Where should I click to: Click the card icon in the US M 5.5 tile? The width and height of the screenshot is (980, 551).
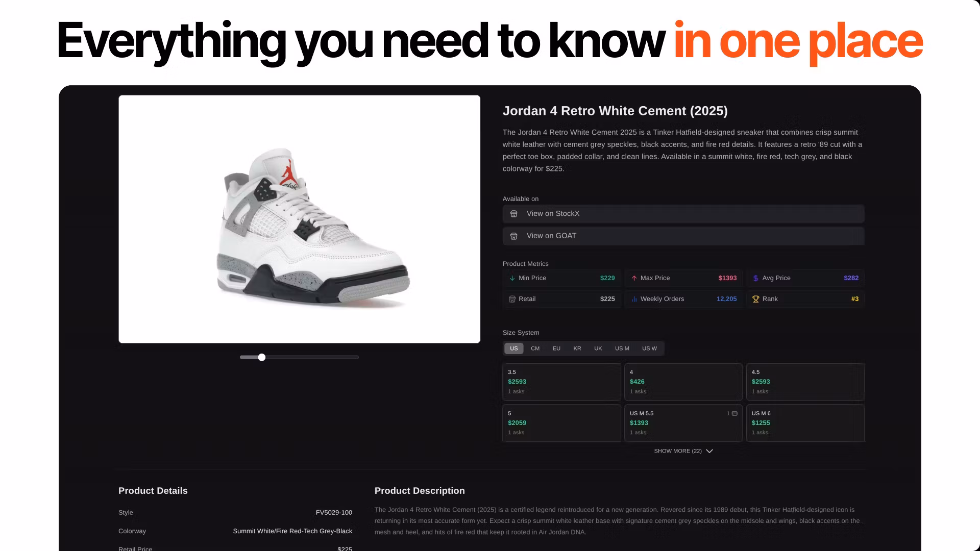[734, 413]
